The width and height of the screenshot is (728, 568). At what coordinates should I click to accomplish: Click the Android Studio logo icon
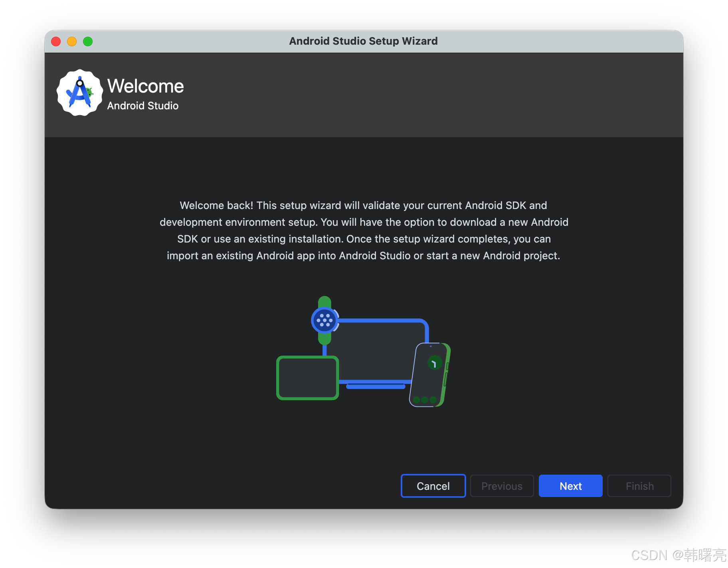pos(79,93)
